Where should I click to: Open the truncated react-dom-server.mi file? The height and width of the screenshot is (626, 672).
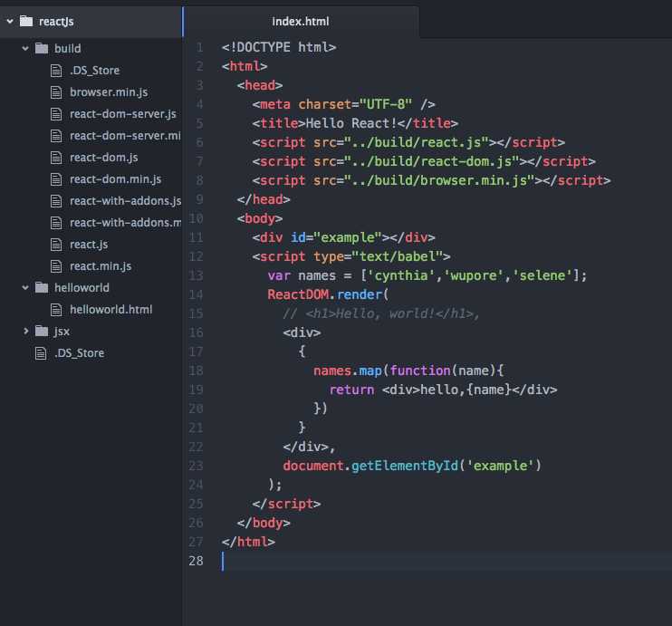pyautogui.click(x=125, y=136)
